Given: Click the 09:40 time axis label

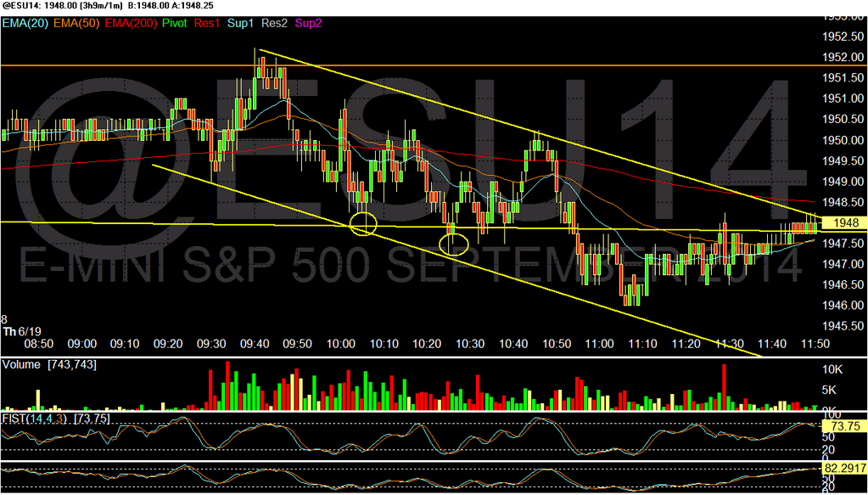Looking at the screenshot, I should [x=255, y=344].
